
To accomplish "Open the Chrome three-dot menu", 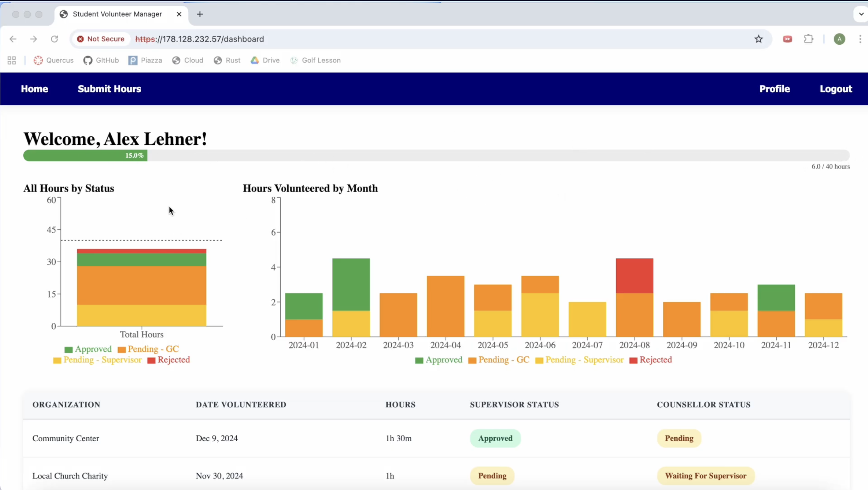I will click(860, 39).
